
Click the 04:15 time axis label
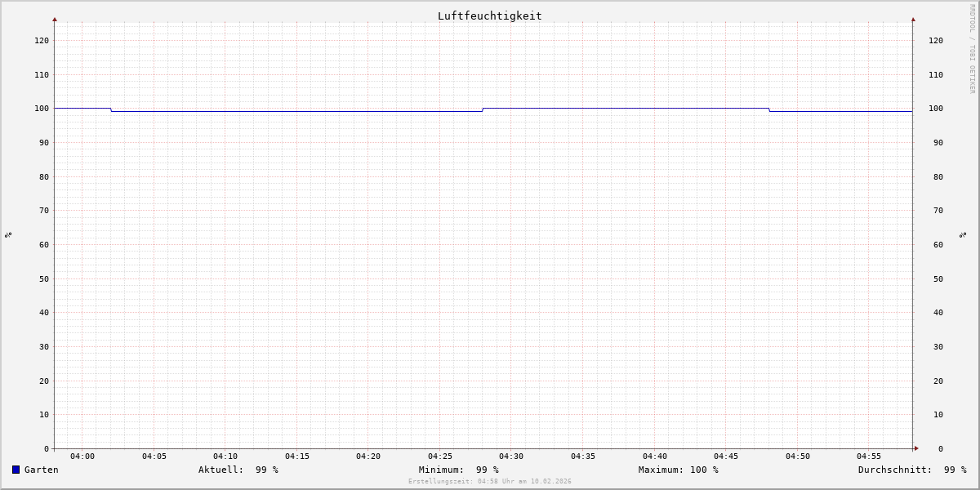[x=297, y=456]
